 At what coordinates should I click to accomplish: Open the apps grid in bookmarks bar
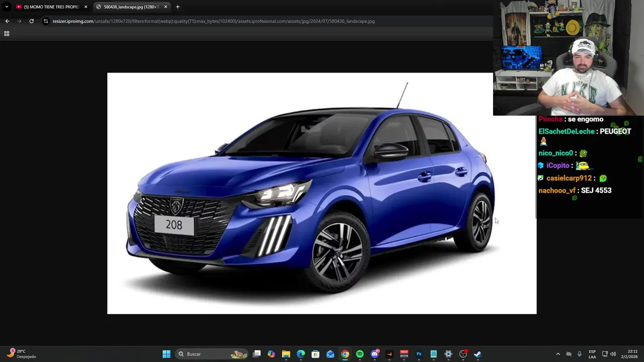point(7,33)
